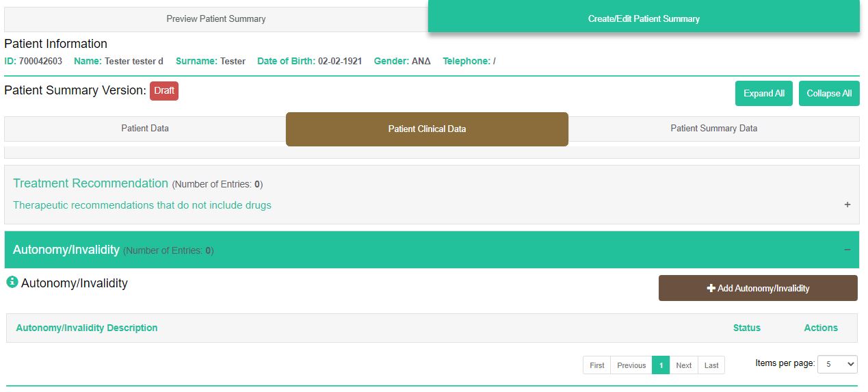This screenshot has height=392, width=868.
Task: Click Autonomy/Invalidity Description column header
Action: (x=87, y=328)
